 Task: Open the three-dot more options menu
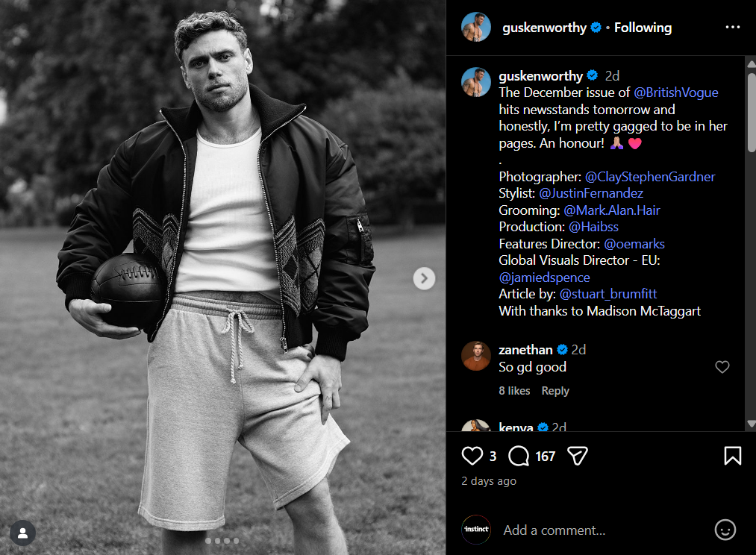(732, 28)
